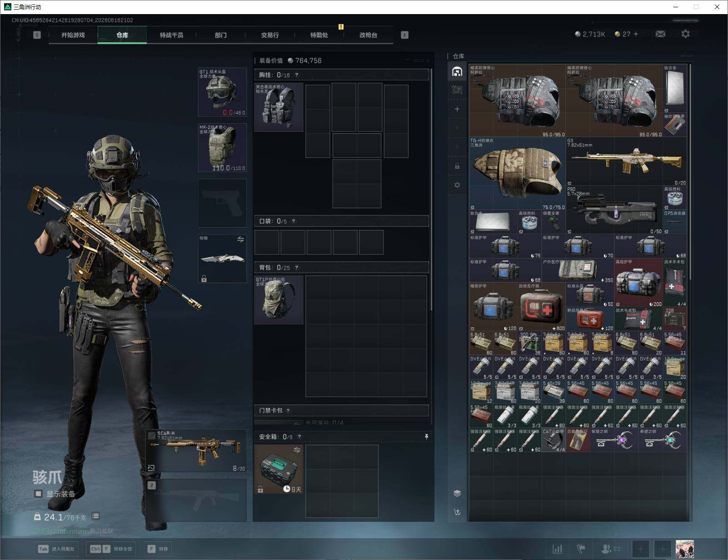Screen dimensions: 728x560
Task: Open the 特勤处 tab
Action: (x=319, y=35)
